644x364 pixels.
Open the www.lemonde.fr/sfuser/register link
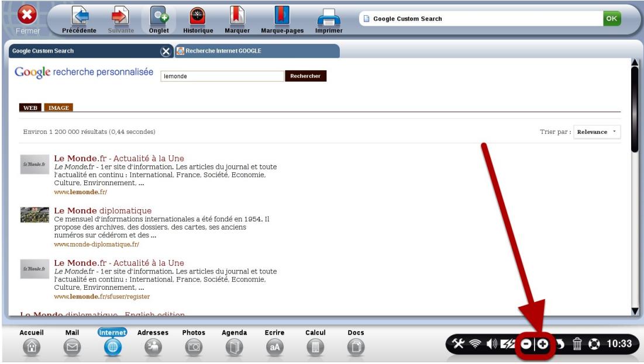pyautogui.click(x=102, y=296)
